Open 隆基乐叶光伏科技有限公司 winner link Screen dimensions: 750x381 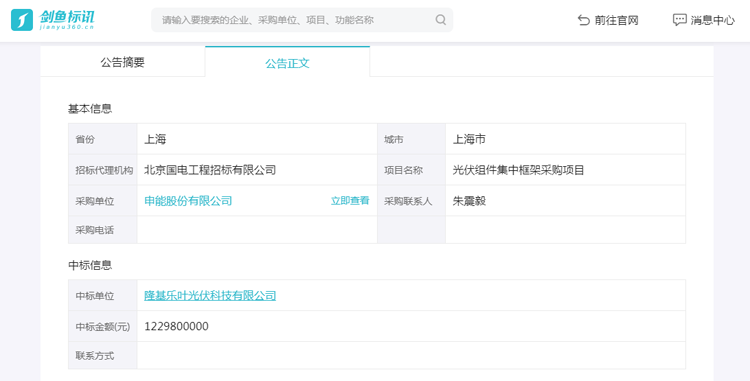tap(210, 295)
